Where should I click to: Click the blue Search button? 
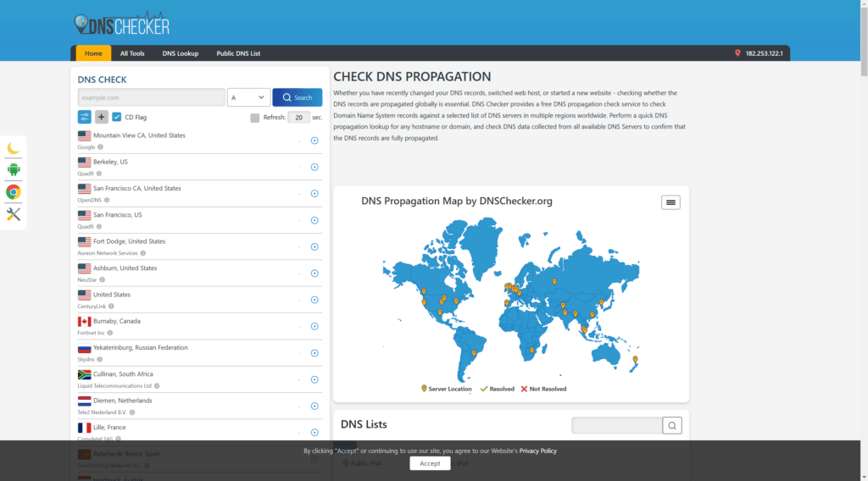coord(298,97)
